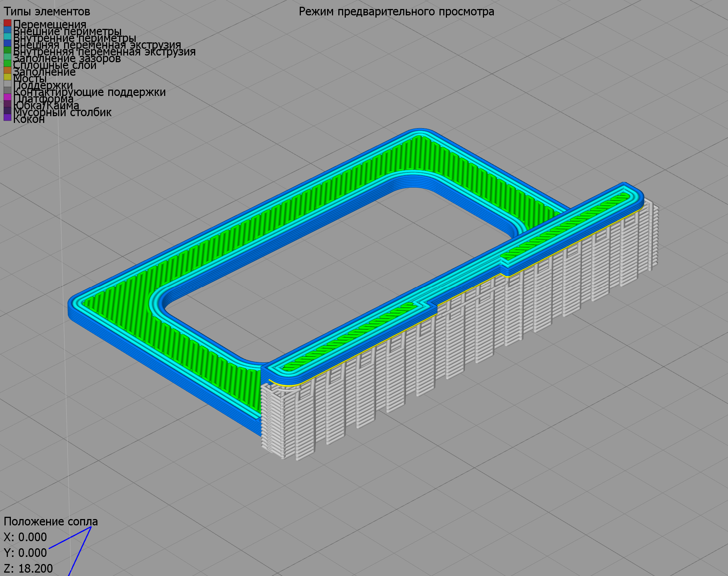This screenshot has width=728, height=576.
Task: Select the Поддержки light gray swatch
Action: [x=7, y=84]
